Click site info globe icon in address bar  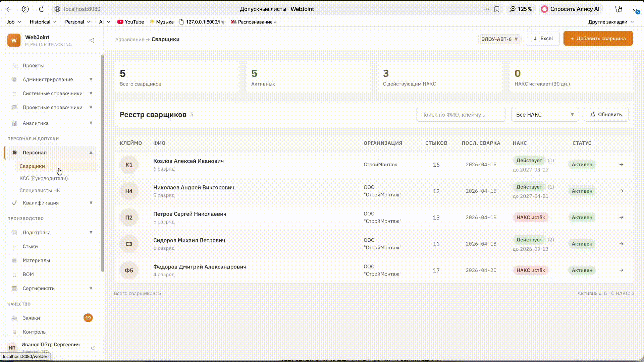point(57,9)
